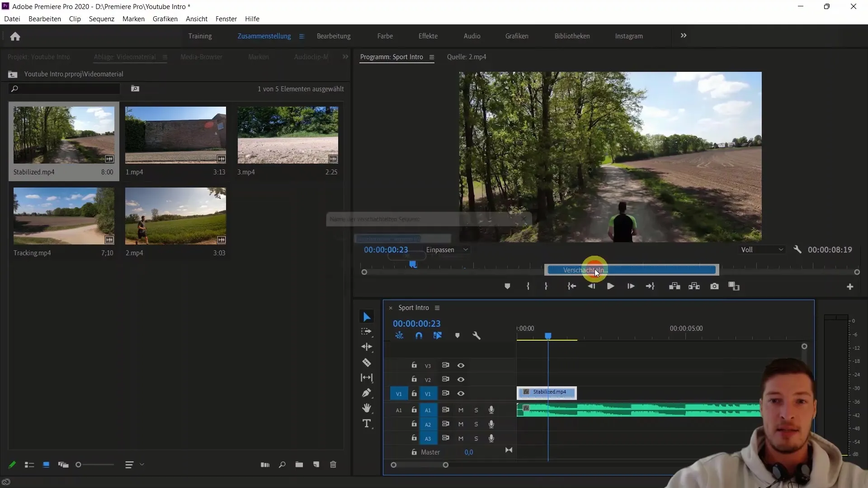Screen dimensions: 868x488
Task: Open Zusammenstellung workspace menu
Action: pos(302,36)
